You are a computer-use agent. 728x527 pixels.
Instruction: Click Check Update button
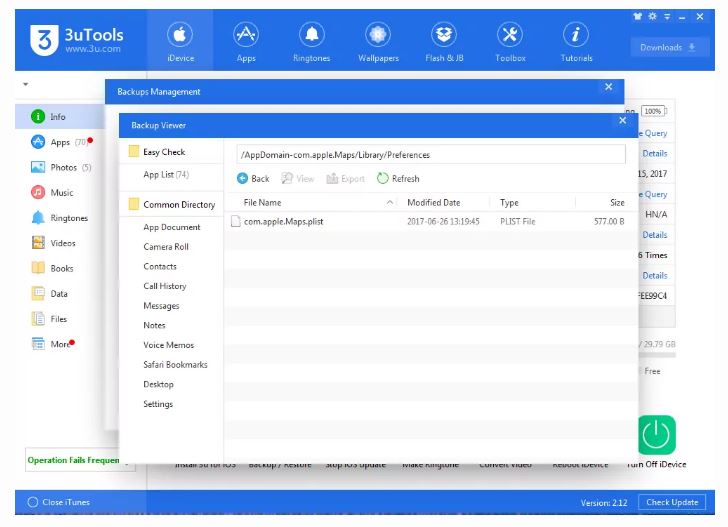coord(672,502)
